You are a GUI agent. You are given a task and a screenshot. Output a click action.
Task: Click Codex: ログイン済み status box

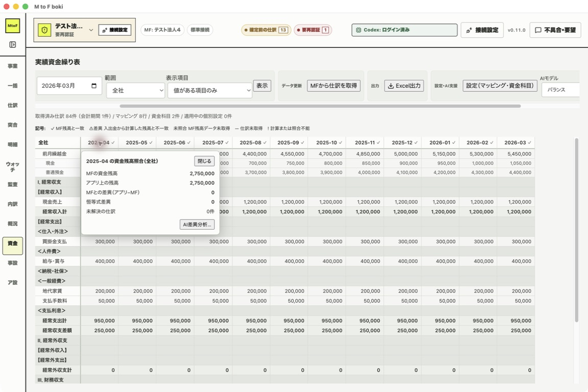[404, 30]
